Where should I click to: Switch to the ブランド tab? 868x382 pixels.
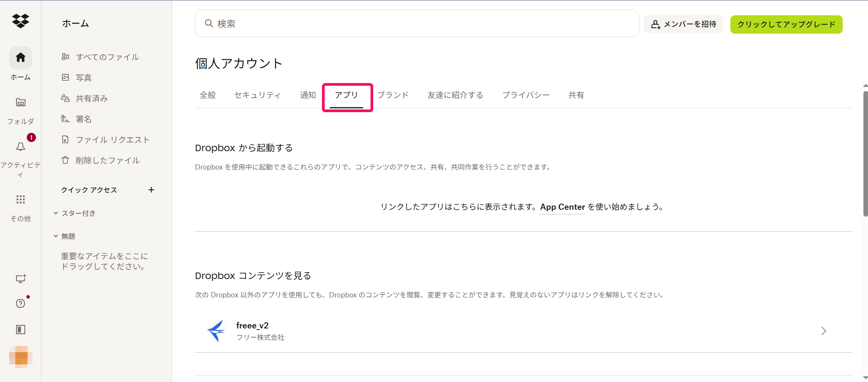click(x=393, y=95)
